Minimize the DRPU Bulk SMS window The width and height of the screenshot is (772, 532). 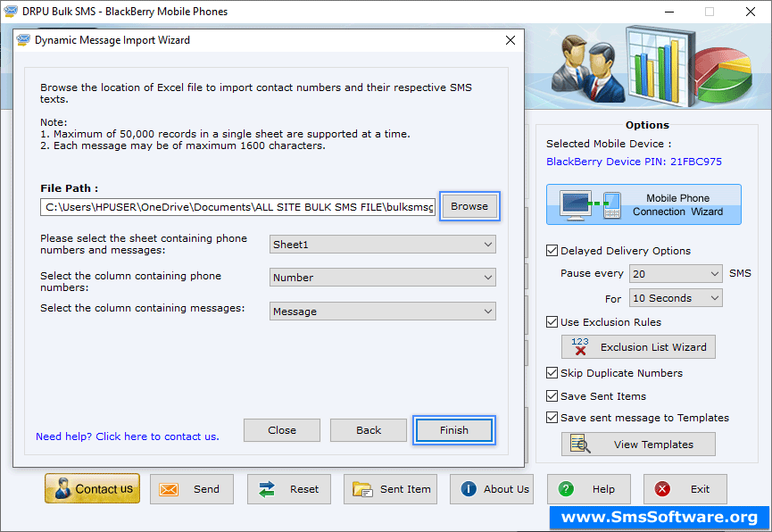pos(669,12)
